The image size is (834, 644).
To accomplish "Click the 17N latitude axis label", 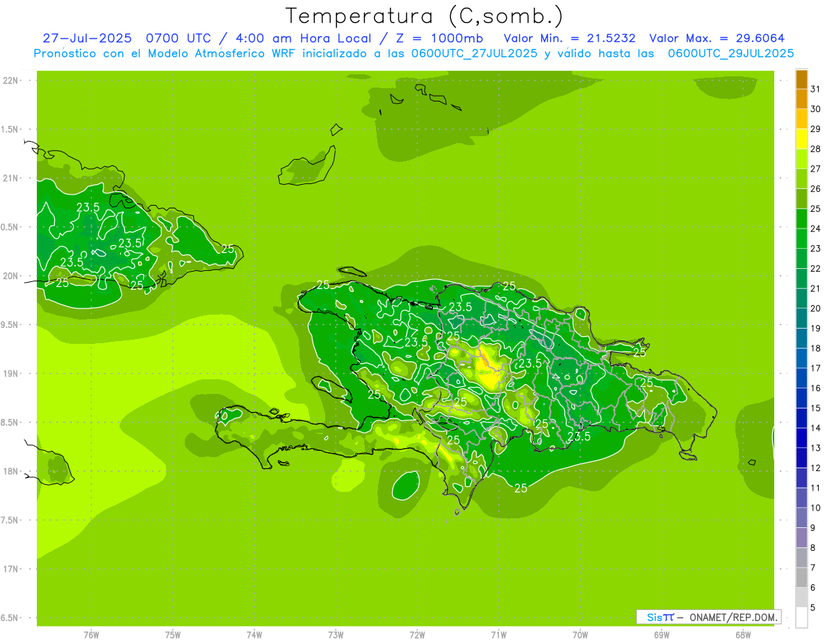I will click(10, 569).
